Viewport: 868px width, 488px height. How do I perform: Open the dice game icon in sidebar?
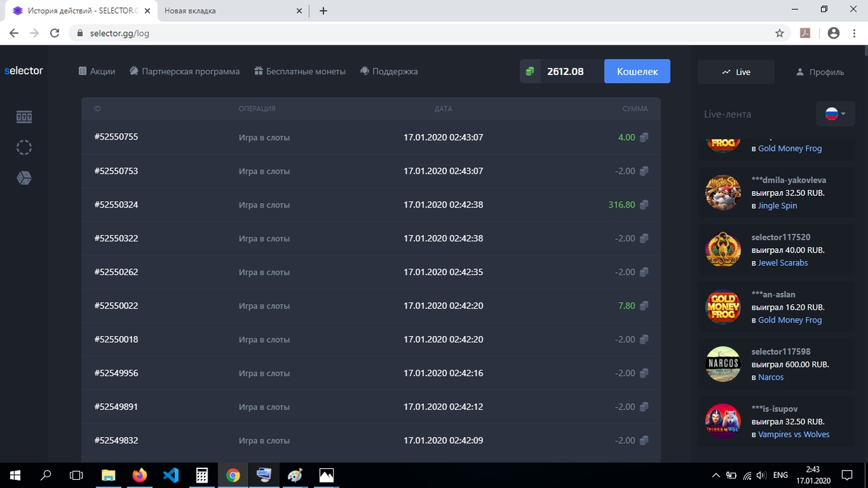(24, 178)
